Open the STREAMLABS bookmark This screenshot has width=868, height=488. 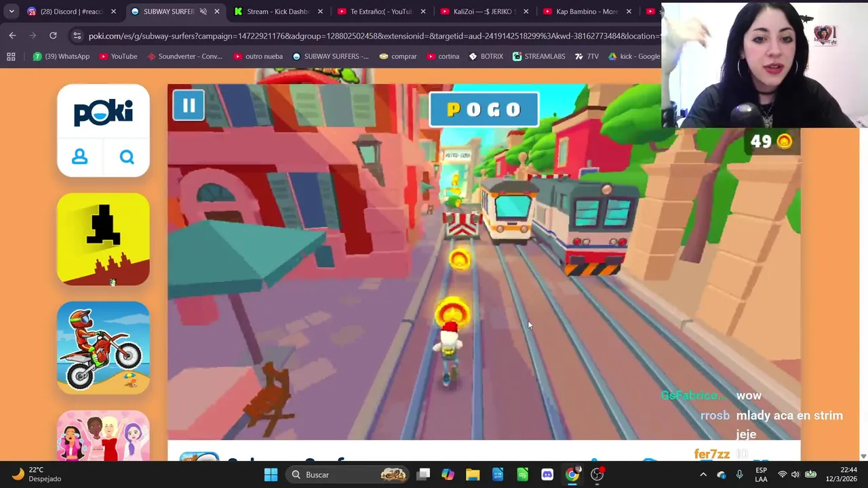[539, 56]
